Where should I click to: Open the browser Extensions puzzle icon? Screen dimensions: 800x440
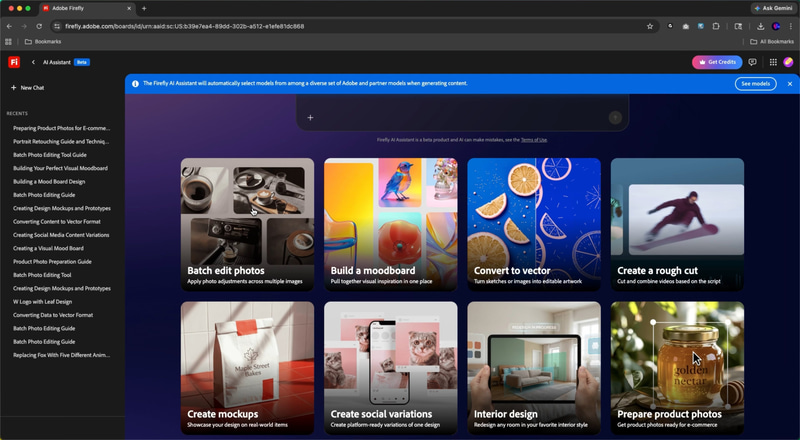point(716,27)
